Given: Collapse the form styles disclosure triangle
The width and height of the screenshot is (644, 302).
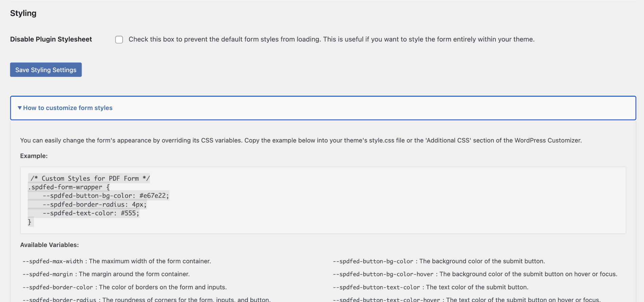Looking at the screenshot, I should [20, 108].
